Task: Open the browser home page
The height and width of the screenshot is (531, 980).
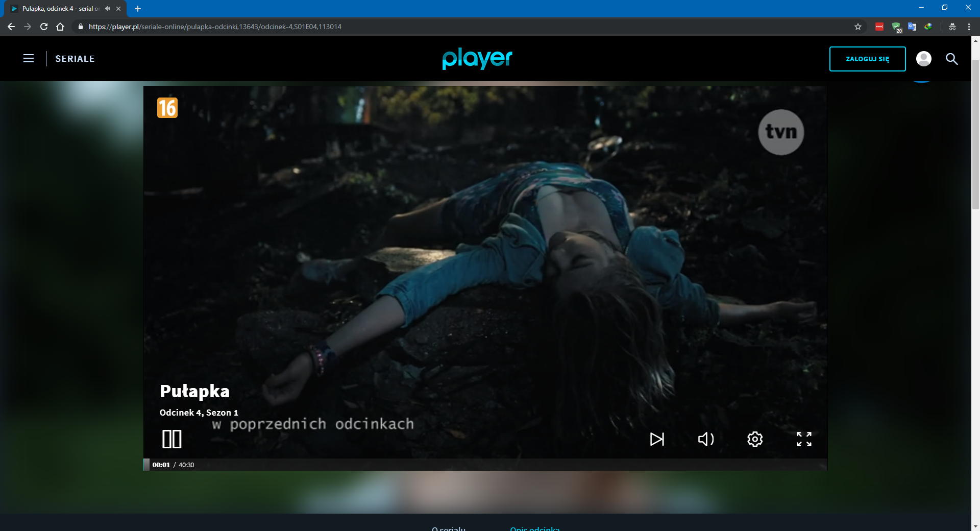Action: (60, 27)
